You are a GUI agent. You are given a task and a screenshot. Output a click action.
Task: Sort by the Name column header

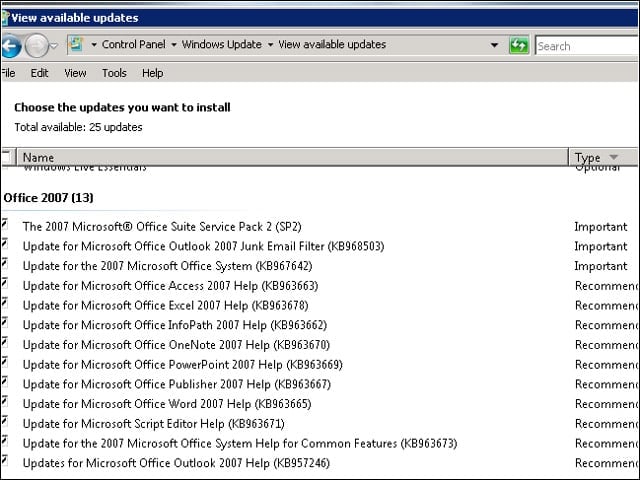point(293,157)
